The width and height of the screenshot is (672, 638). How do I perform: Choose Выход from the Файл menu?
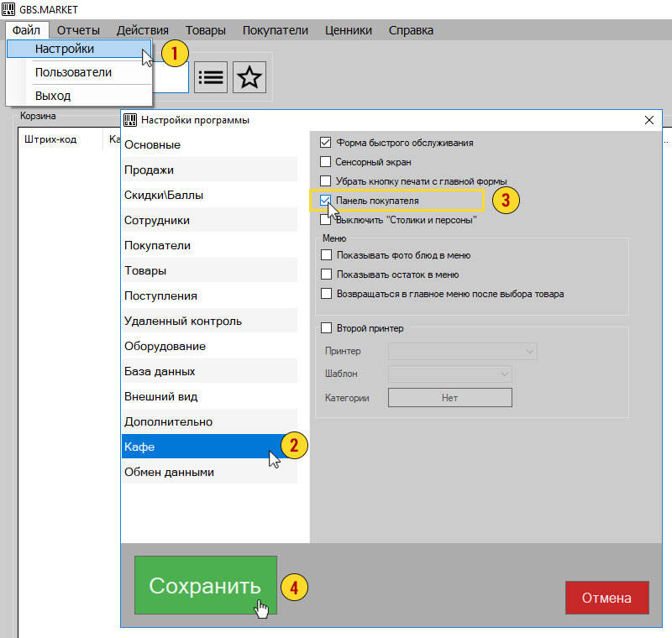point(79,96)
